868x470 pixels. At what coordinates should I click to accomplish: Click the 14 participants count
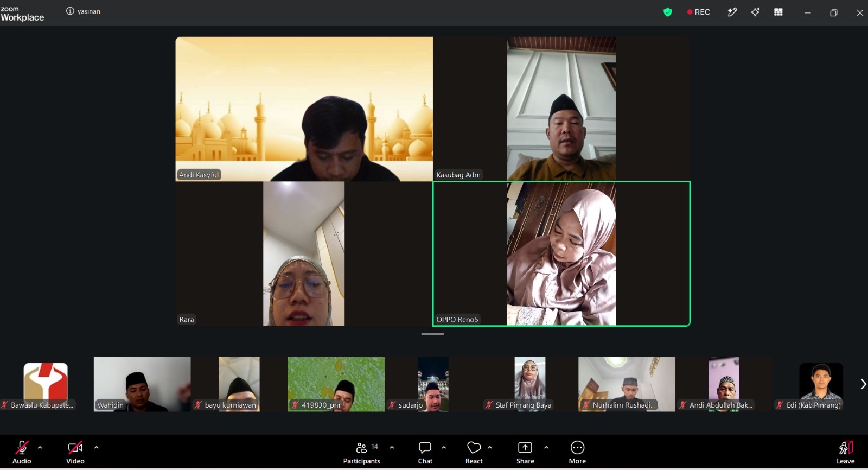pyautogui.click(x=374, y=446)
